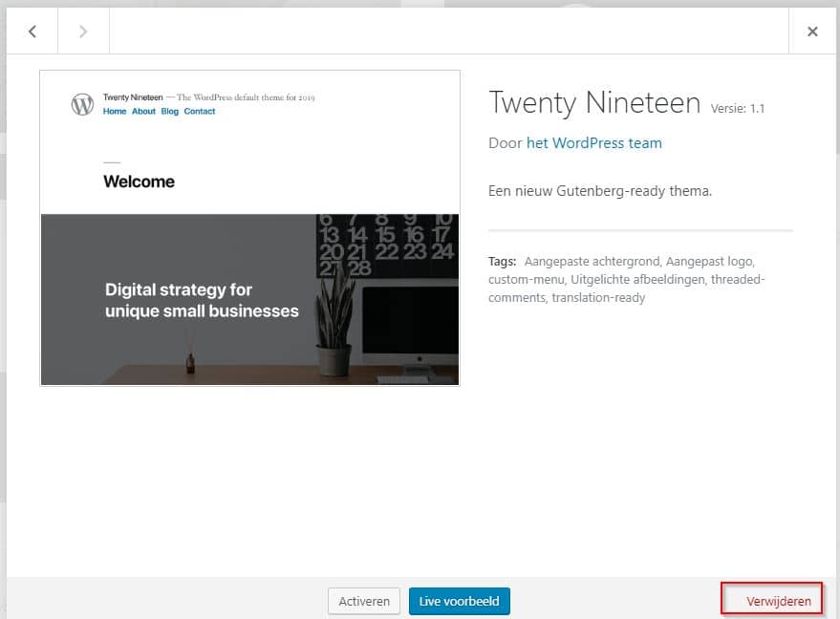
Task: Open the Live voorbeeld preview
Action: pos(459,602)
